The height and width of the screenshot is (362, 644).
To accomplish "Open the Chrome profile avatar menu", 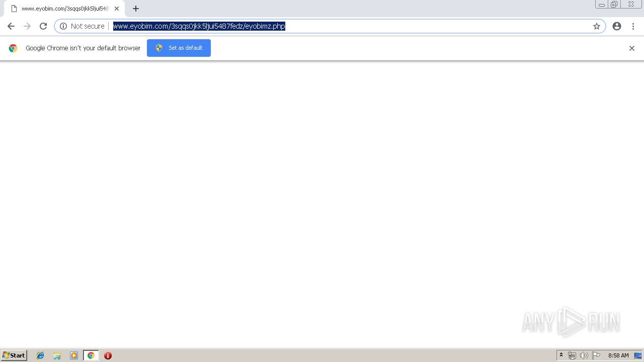I will [x=617, y=26].
